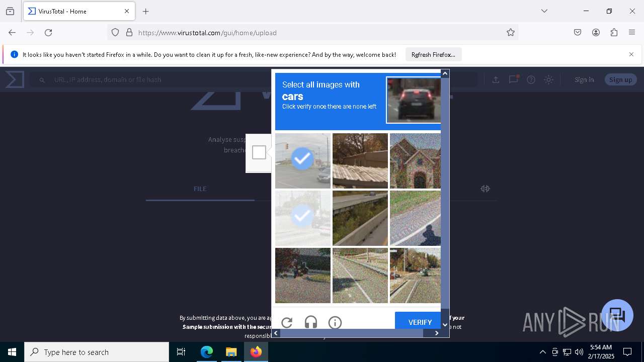Open the network tray icon
This screenshot has height=362, width=644.
click(x=567, y=352)
